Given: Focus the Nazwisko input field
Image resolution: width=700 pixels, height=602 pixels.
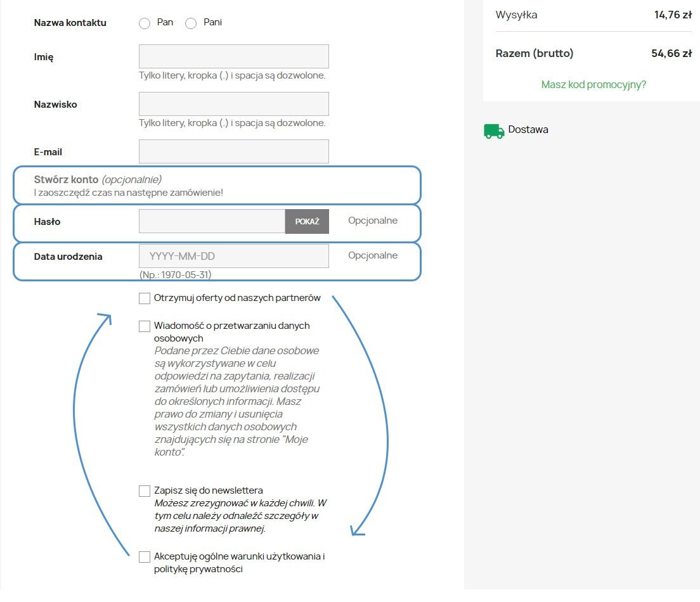Looking at the screenshot, I should click(x=233, y=104).
